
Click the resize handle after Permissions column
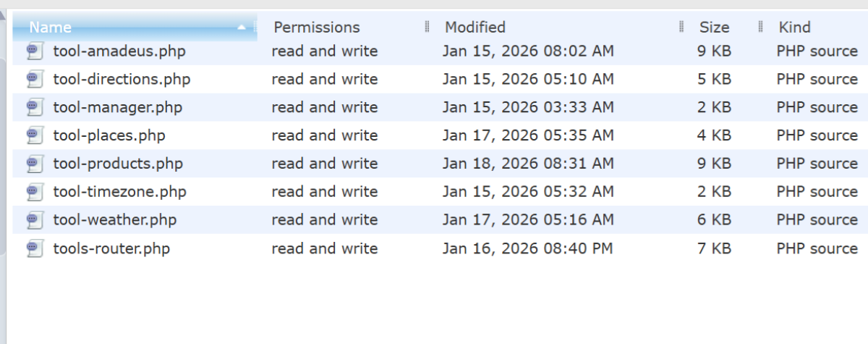[427, 28]
